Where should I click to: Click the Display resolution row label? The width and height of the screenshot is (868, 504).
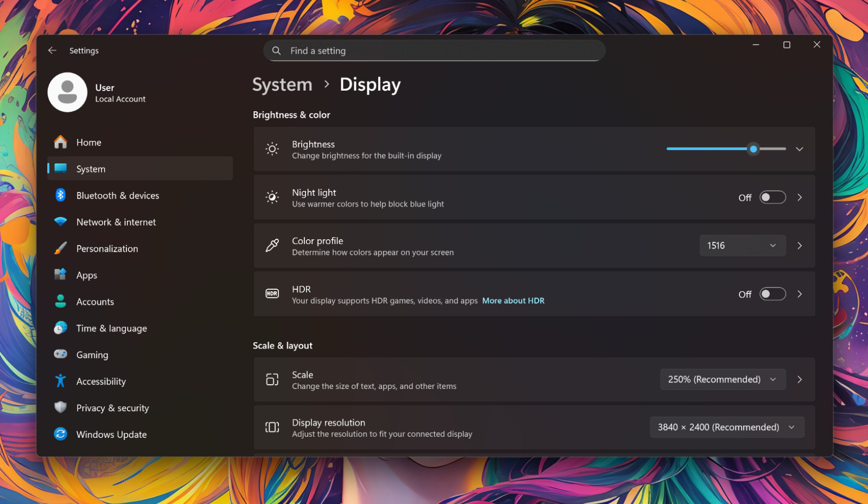pyautogui.click(x=328, y=423)
